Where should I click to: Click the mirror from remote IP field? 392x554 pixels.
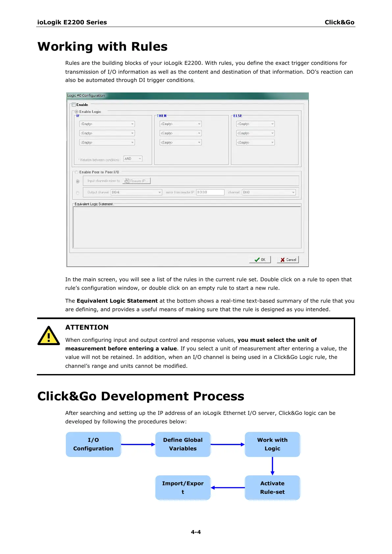(x=210, y=192)
